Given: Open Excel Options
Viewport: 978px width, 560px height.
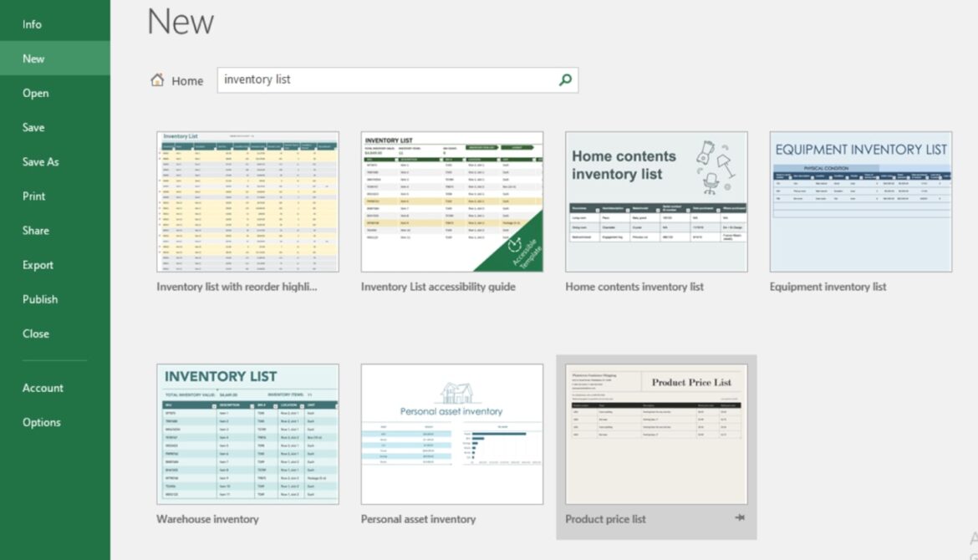Looking at the screenshot, I should pyautogui.click(x=40, y=422).
